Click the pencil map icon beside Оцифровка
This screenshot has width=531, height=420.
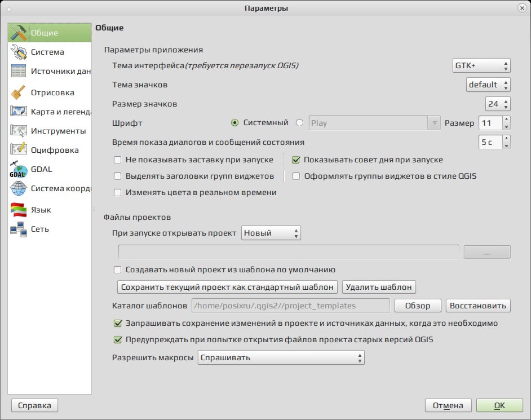coord(19,150)
